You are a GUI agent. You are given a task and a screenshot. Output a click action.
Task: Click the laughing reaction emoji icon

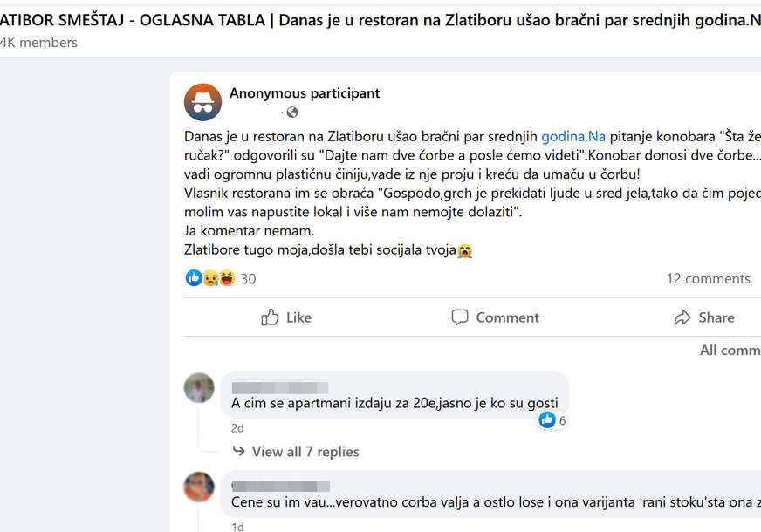227,278
